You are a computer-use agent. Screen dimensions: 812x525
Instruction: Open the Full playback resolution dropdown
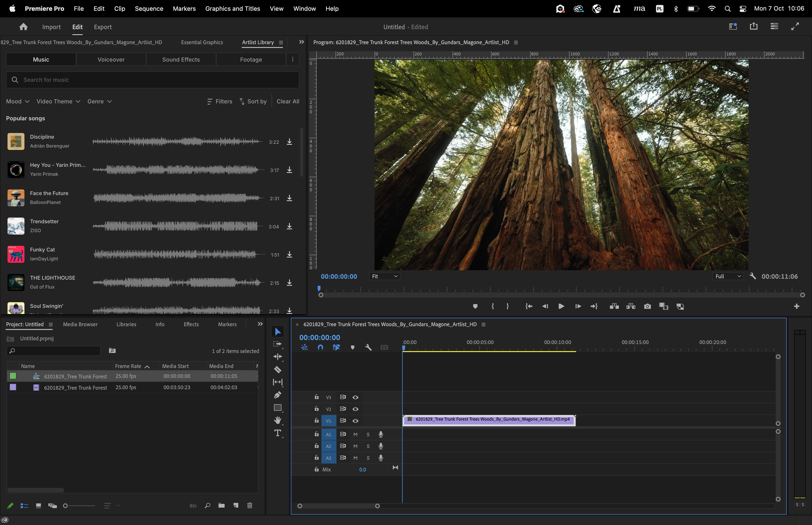tap(728, 276)
